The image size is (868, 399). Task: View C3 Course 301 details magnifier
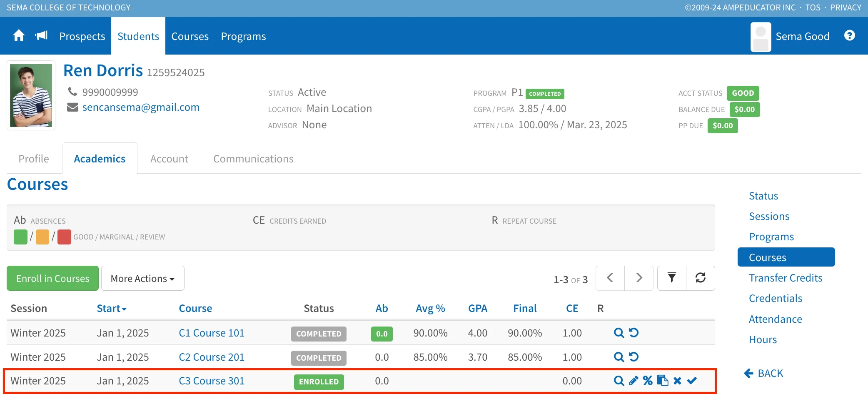point(619,381)
